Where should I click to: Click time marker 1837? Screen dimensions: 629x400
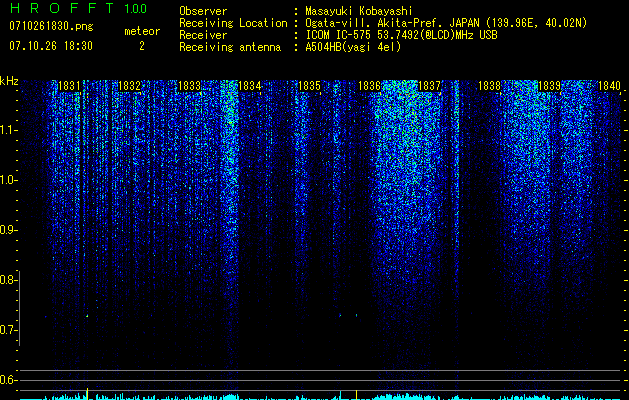pyautogui.click(x=430, y=86)
